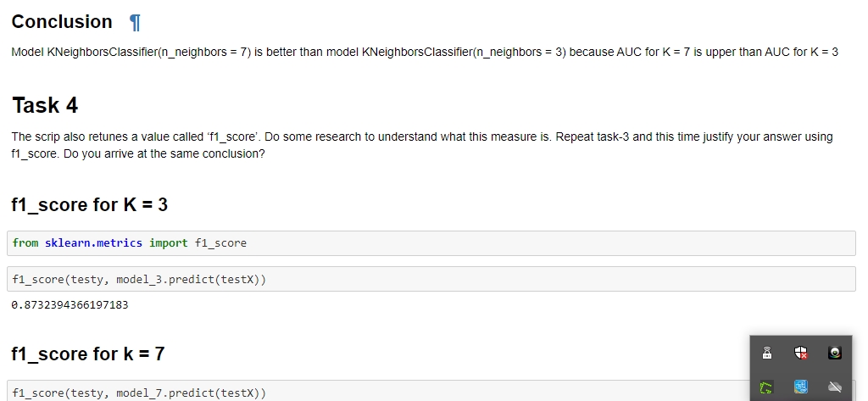
Task: Open the green dashed-outline tray icon
Action: (766, 387)
